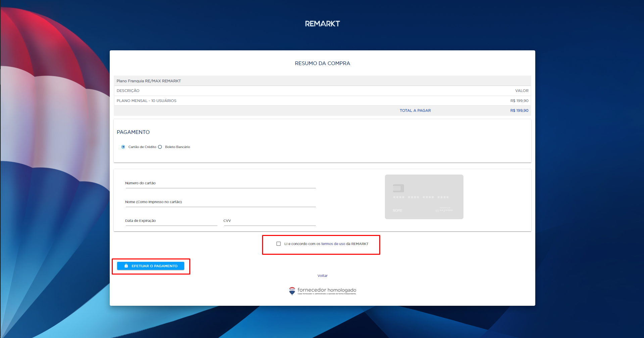This screenshot has width=644, height=338.
Task: Click the Voltar link
Action: [322, 276]
